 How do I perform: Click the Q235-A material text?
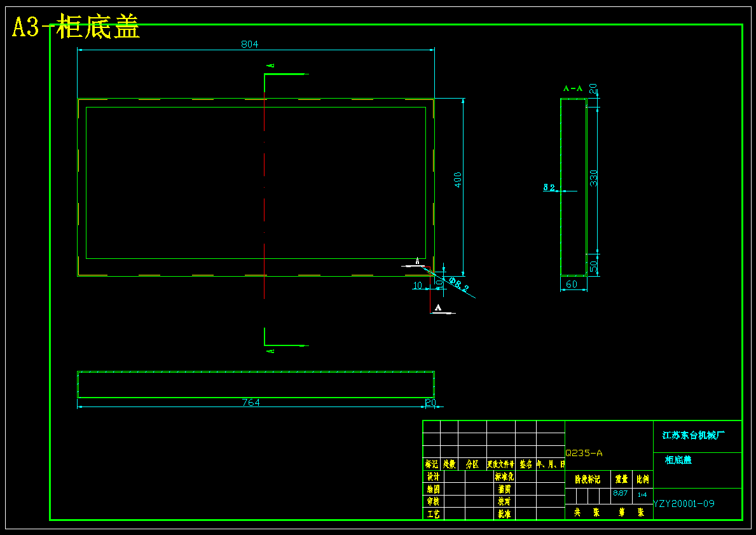tap(584, 453)
